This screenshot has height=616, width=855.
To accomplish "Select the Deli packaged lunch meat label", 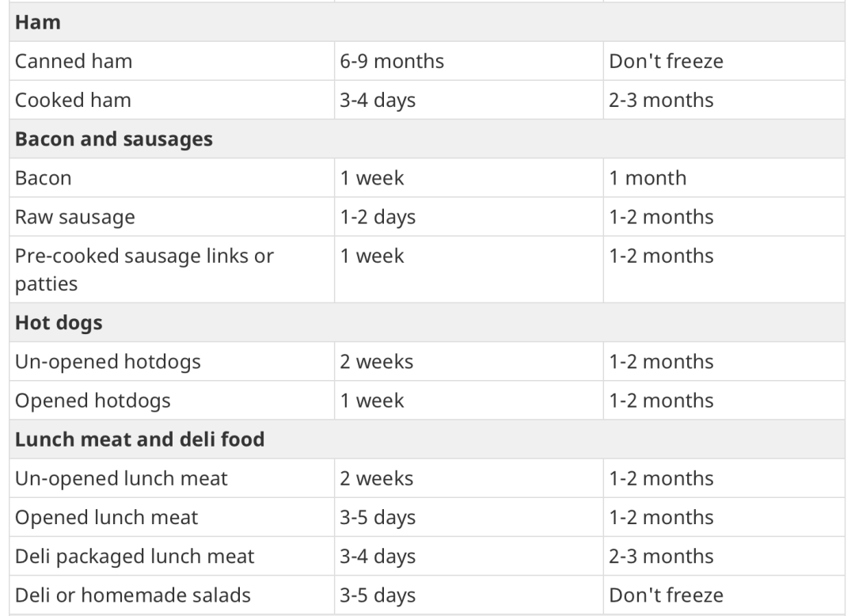I will [x=135, y=556].
